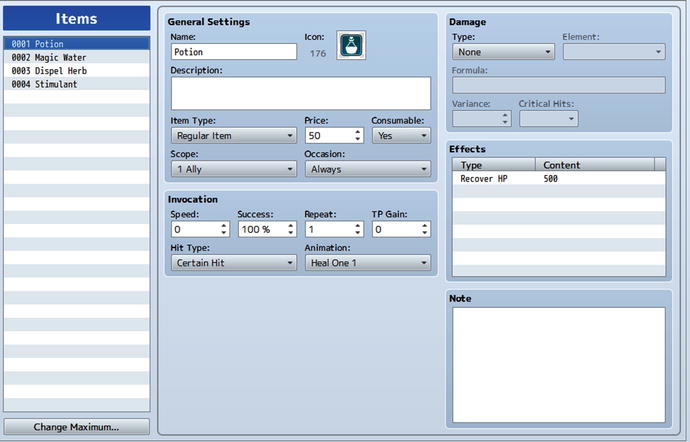Screen dimensions: 690x442
Task: Click inside the Description text box
Action: pyautogui.click(x=301, y=93)
